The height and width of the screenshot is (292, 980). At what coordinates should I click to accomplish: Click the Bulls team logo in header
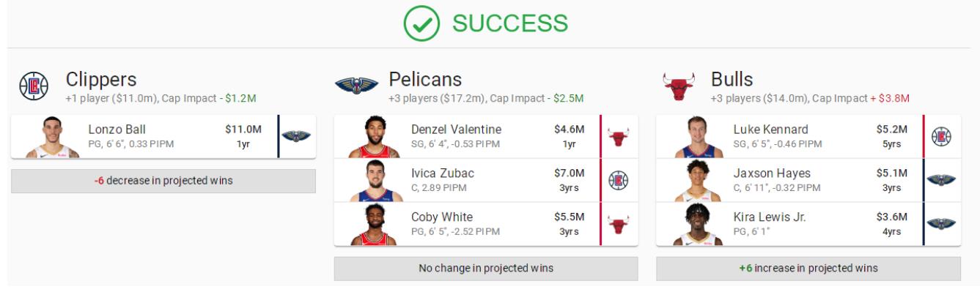point(677,86)
